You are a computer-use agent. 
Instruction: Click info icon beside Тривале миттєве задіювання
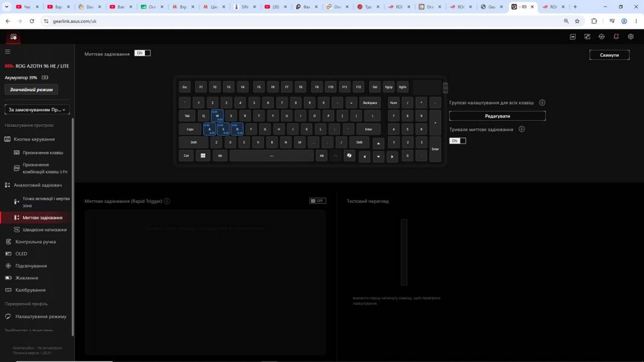pyautogui.click(x=521, y=129)
